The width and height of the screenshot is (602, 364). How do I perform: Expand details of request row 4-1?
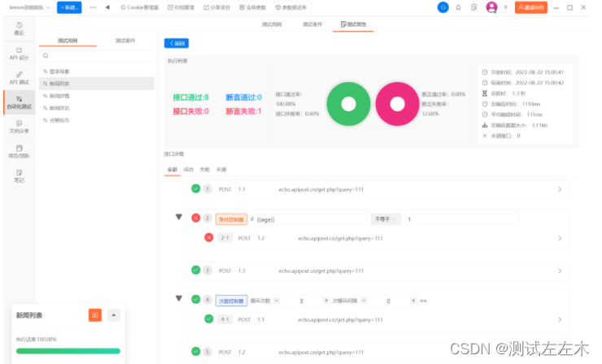click(x=560, y=319)
